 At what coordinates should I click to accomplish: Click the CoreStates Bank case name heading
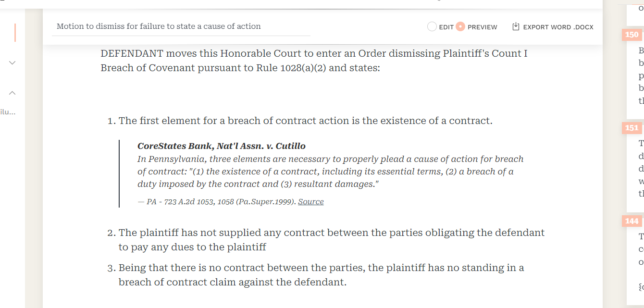point(222,146)
